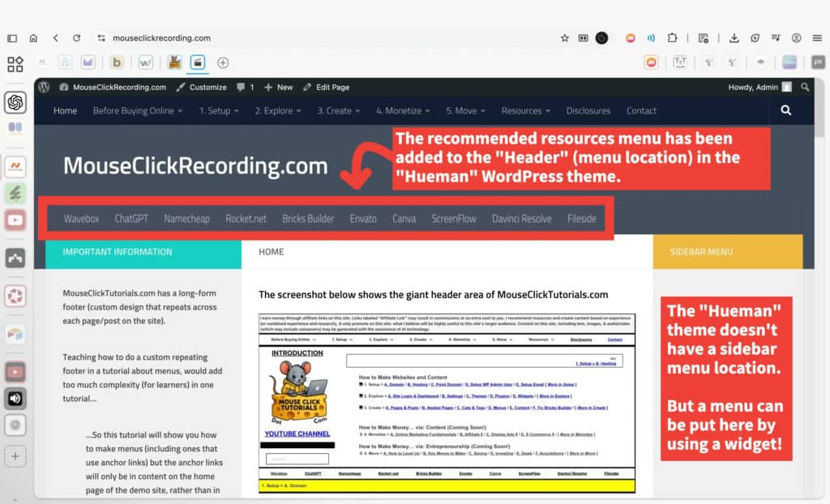830x504 pixels.
Task: Click the Namecheap link in the header menu
Action: click(x=186, y=219)
